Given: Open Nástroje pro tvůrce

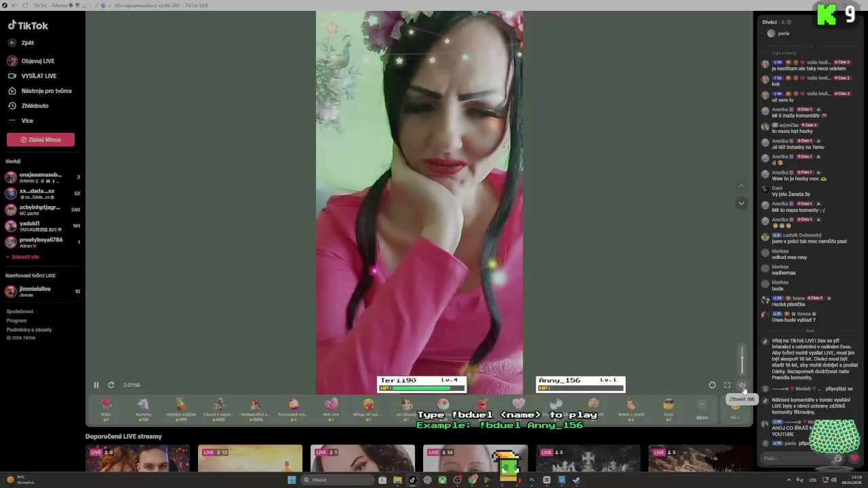Looking at the screenshot, I should coord(39,91).
